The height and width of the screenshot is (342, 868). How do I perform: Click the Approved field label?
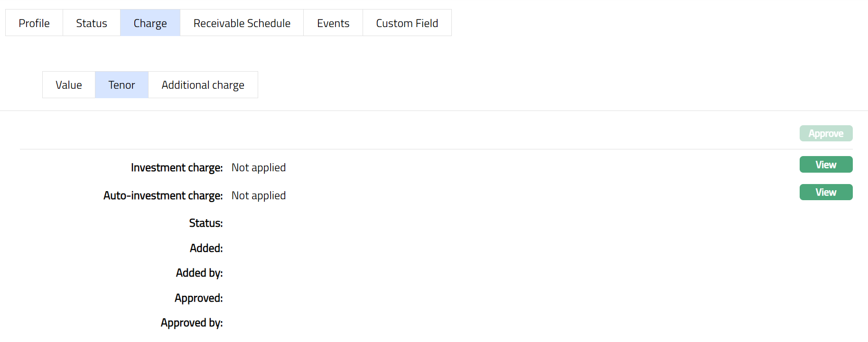(198, 298)
